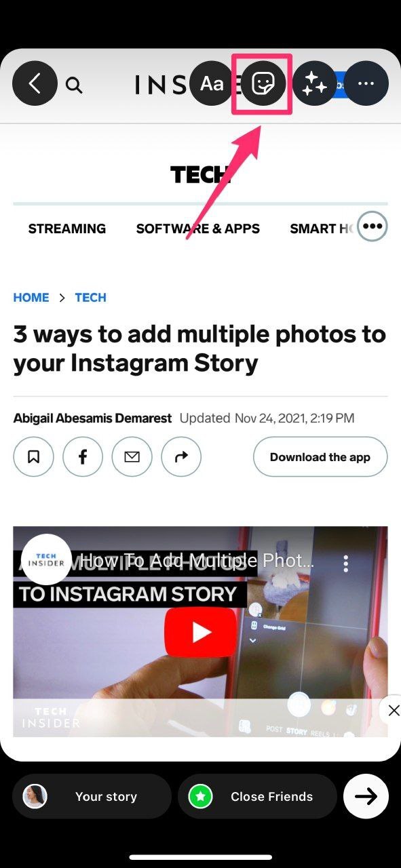Follow the HOME breadcrumb link

31,298
